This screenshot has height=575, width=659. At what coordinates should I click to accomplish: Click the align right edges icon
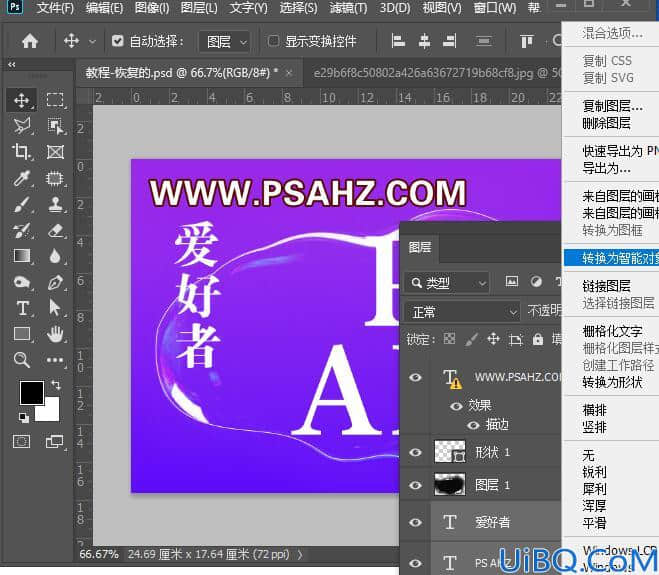coord(449,41)
